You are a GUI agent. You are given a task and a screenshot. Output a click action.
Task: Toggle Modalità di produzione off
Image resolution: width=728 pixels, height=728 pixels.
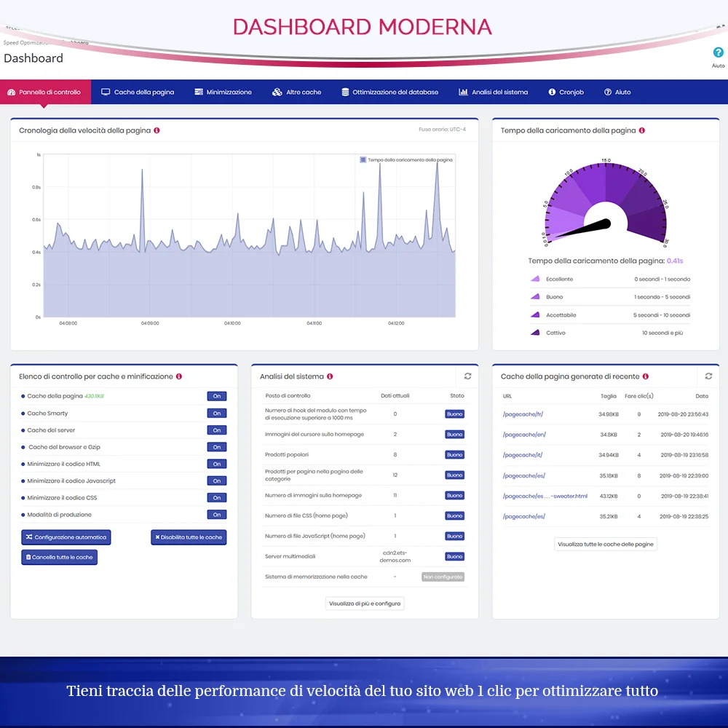pos(218,515)
